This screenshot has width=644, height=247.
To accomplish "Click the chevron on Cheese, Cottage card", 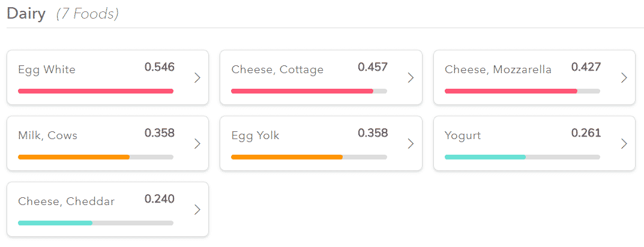I will tap(411, 77).
